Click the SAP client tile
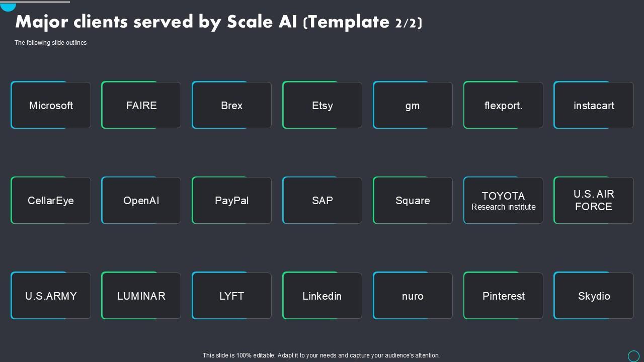 click(323, 200)
